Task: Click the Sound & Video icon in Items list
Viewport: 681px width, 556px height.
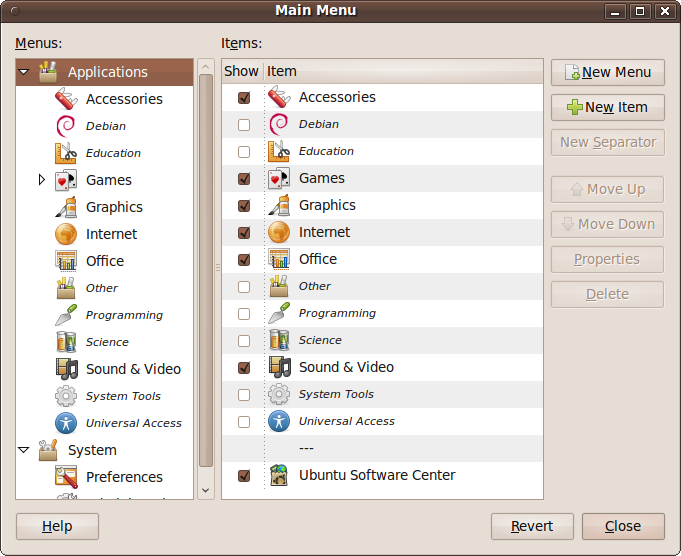Action: [x=279, y=367]
